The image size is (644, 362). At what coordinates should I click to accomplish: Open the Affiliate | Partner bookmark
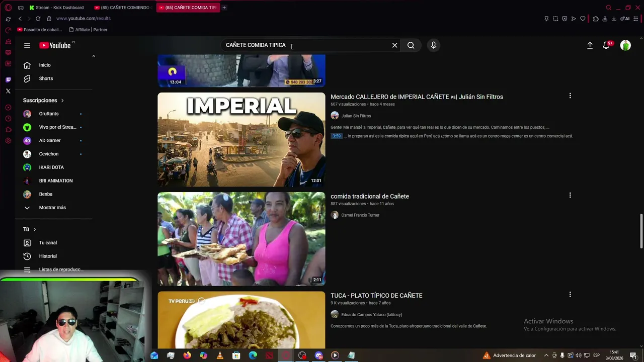click(88, 30)
